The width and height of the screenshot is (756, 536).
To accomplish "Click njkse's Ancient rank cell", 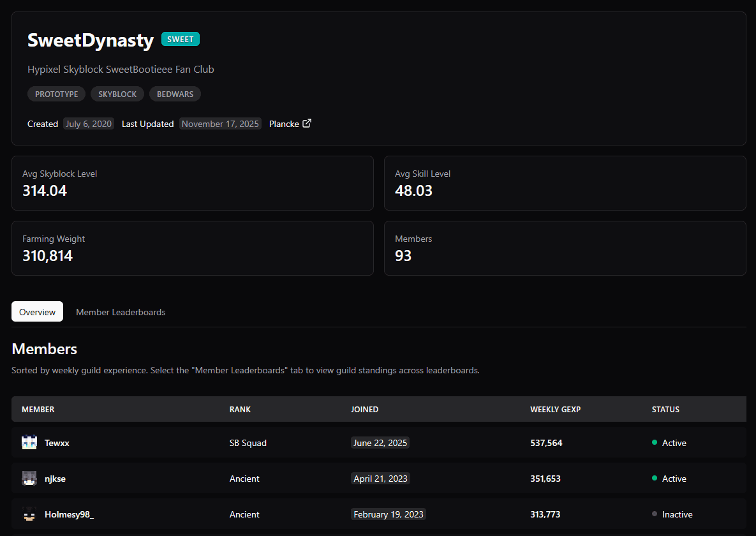I will pyautogui.click(x=244, y=479).
